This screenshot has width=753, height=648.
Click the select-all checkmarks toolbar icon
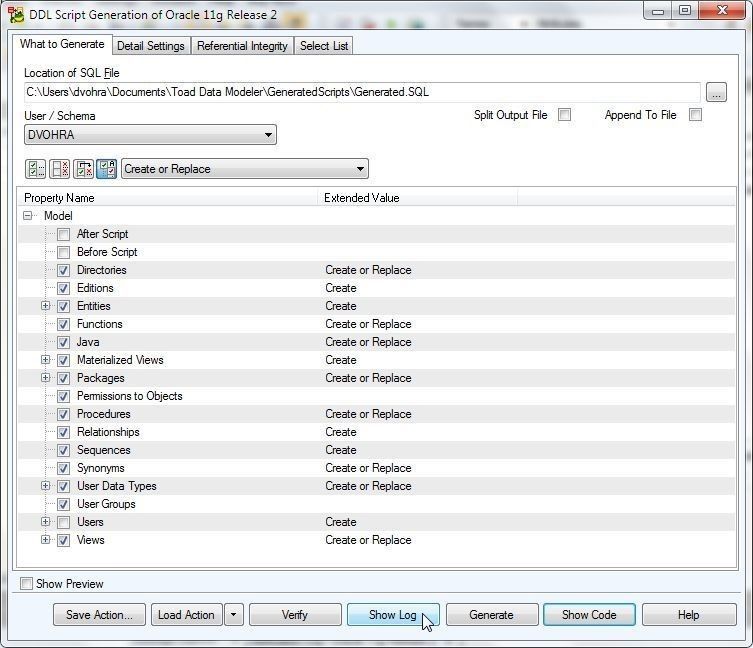[35, 169]
